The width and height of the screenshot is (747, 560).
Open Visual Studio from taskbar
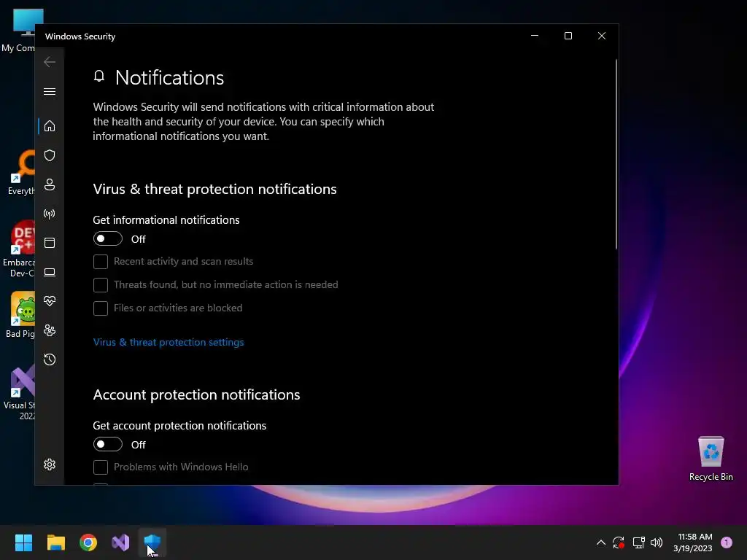[x=120, y=542]
